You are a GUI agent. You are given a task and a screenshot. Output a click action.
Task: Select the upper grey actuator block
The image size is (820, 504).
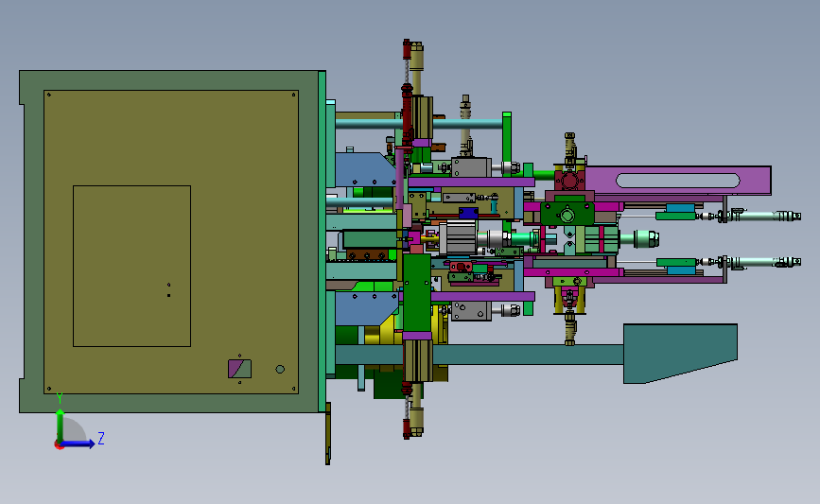(471, 167)
